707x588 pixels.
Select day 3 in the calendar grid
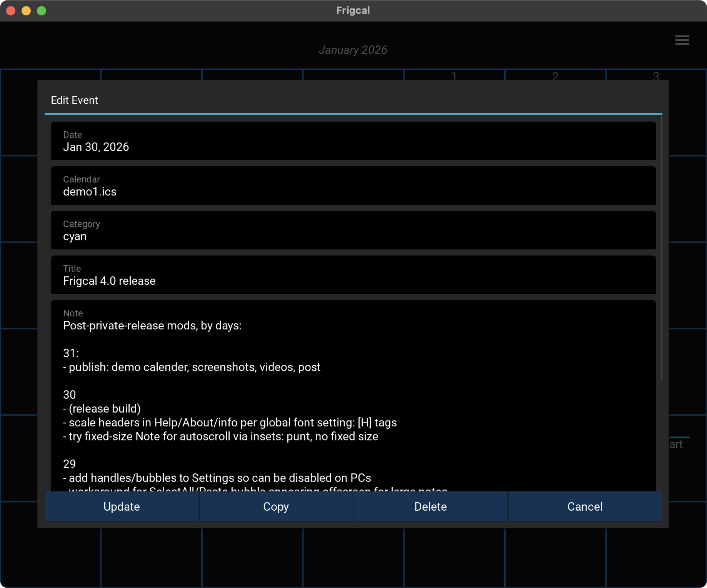pos(656,75)
